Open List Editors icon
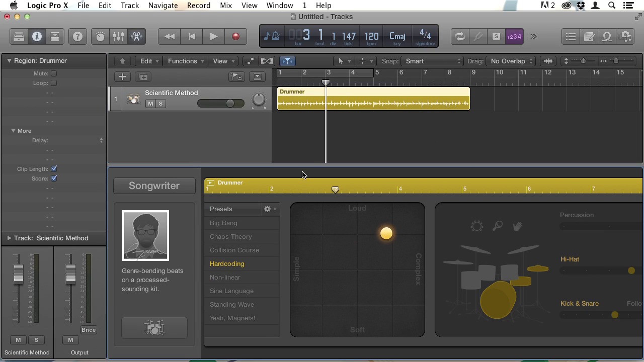The height and width of the screenshot is (362, 644). click(x=571, y=36)
